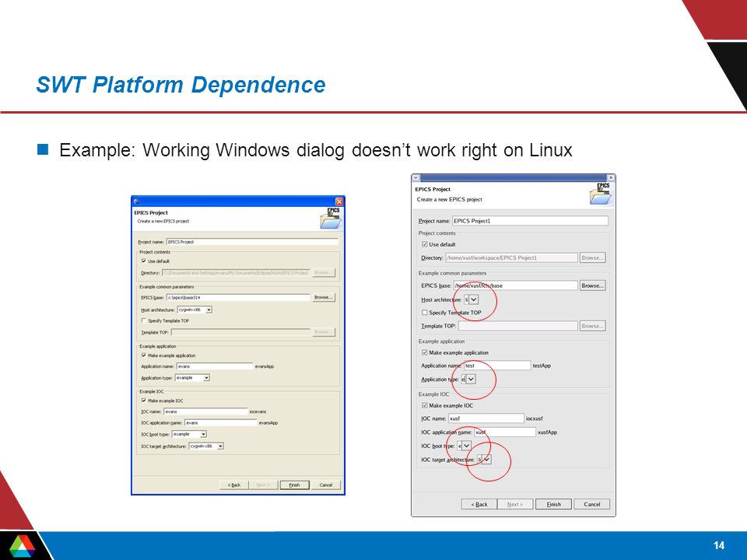
Task: Click Argonne logo in slide footer
Action: coord(23,547)
